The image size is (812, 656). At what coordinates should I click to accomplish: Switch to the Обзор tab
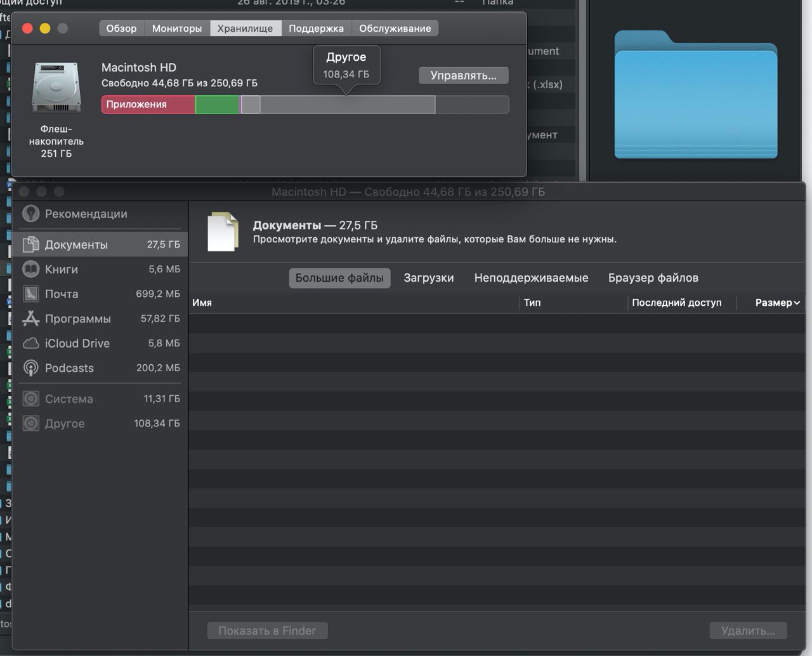[x=121, y=28]
